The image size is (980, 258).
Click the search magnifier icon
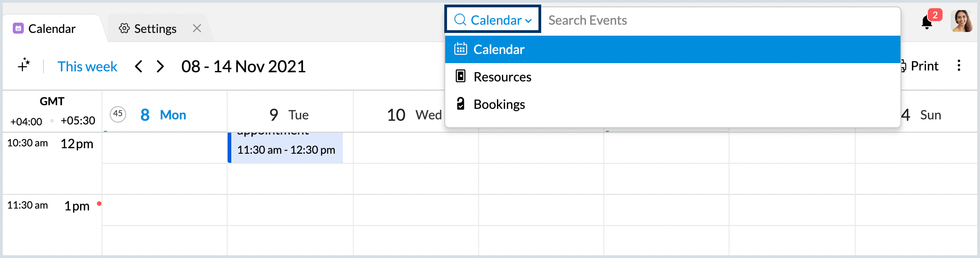(x=460, y=20)
